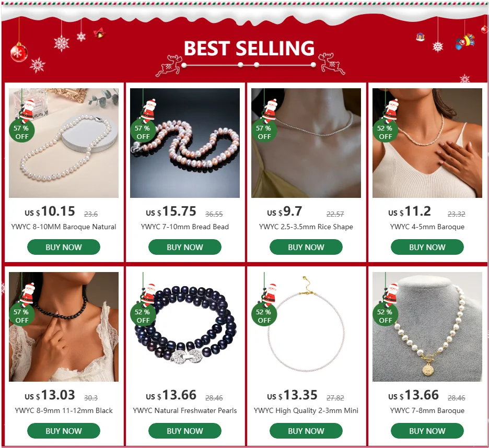The image size is (489, 448).
Task: Click the 52% OFF badge on gold coin pendant necklace
Action: pyautogui.click(x=385, y=315)
